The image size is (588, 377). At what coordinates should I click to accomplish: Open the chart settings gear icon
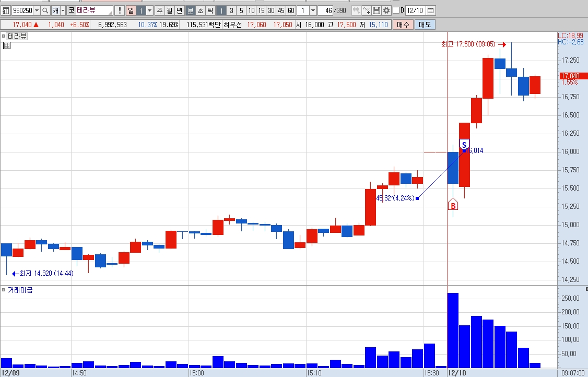coord(386,10)
